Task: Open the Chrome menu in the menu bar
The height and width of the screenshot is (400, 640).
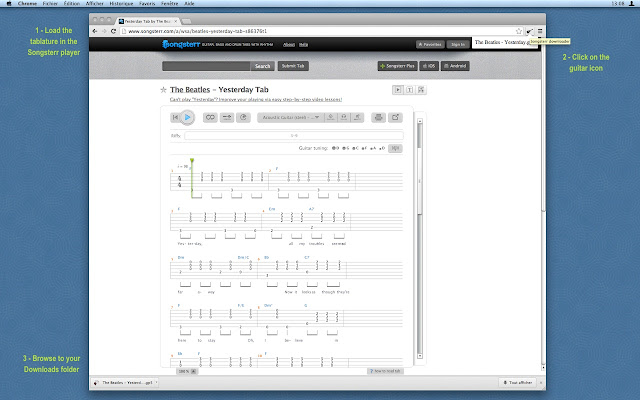Action: (27, 3)
